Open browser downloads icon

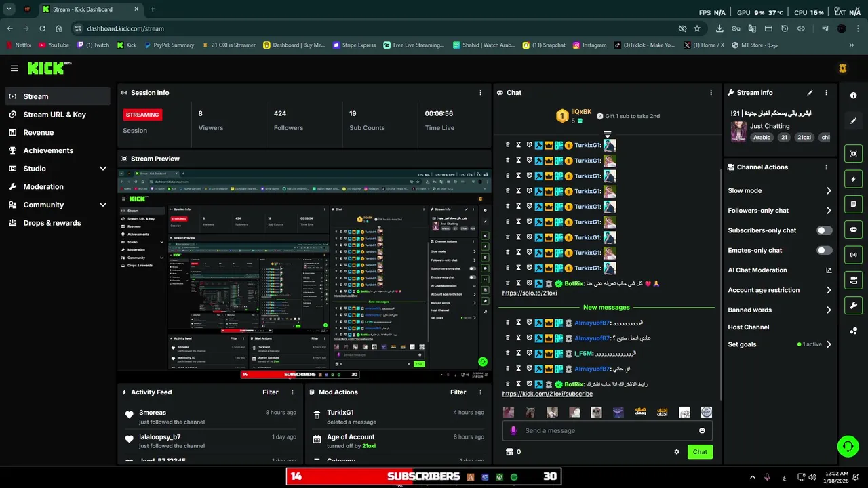[x=719, y=28]
